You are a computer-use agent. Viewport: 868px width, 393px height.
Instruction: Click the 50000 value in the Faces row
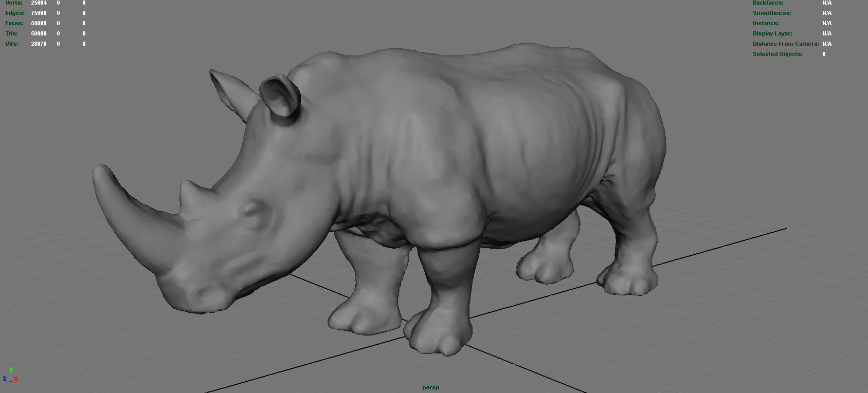(x=39, y=23)
